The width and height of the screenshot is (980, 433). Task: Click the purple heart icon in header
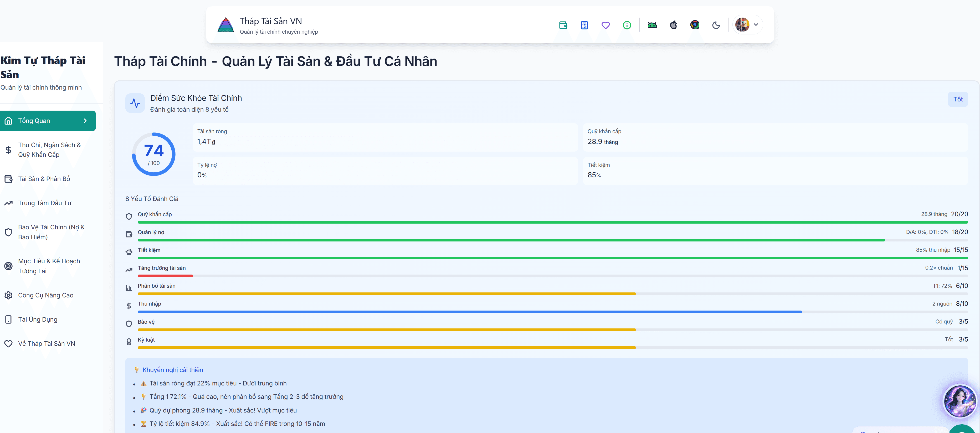(x=606, y=25)
